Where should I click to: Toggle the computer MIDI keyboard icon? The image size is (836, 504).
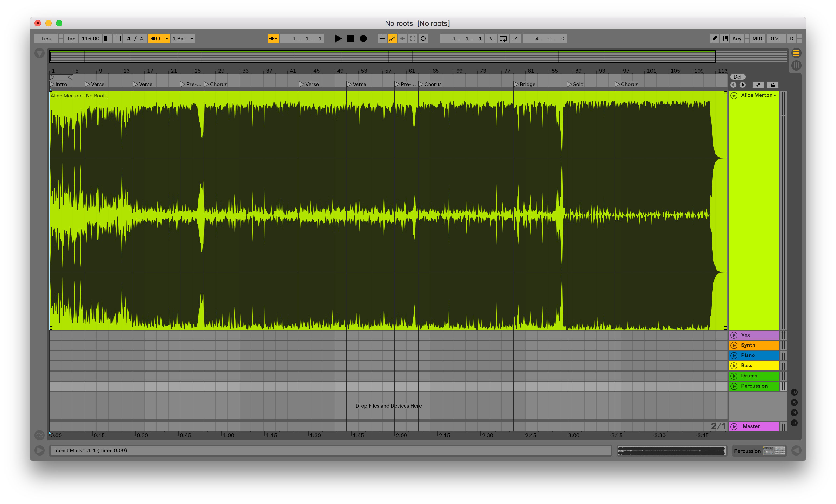coord(725,39)
